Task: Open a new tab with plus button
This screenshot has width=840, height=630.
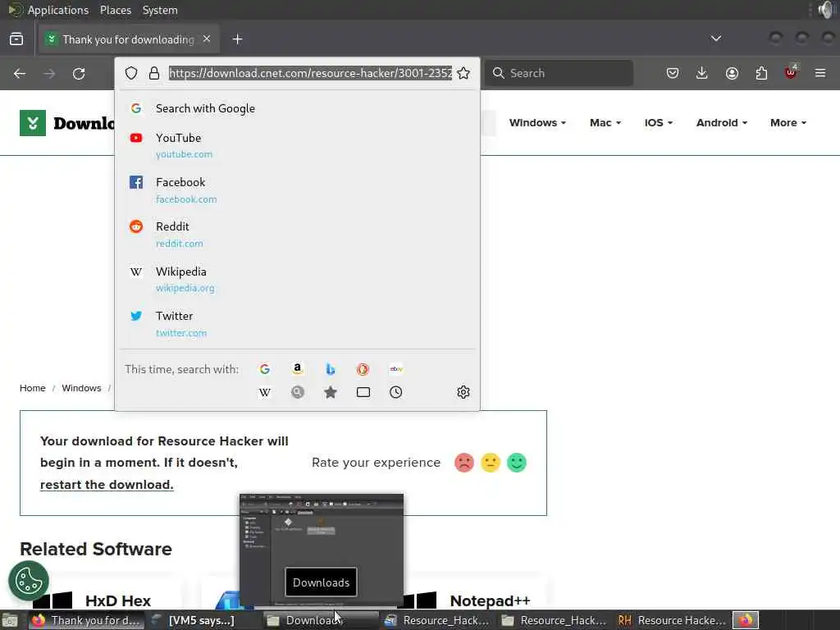Action: [237, 39]
